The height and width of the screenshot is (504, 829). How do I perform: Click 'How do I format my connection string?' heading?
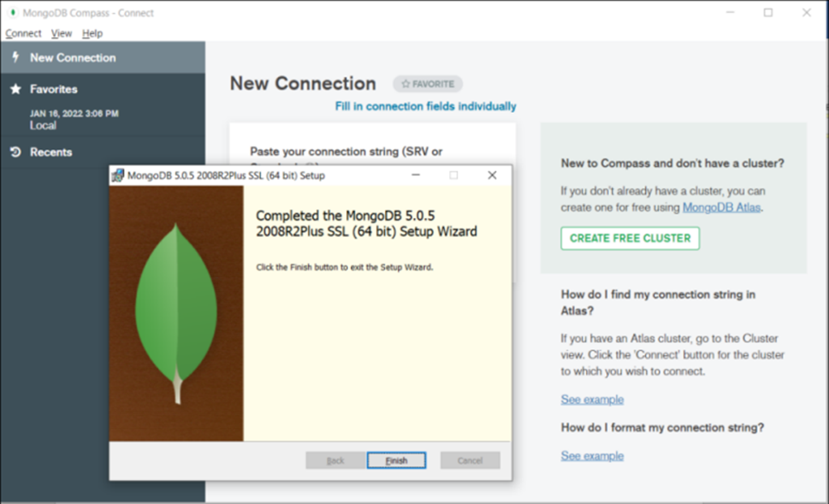point(662,427)
